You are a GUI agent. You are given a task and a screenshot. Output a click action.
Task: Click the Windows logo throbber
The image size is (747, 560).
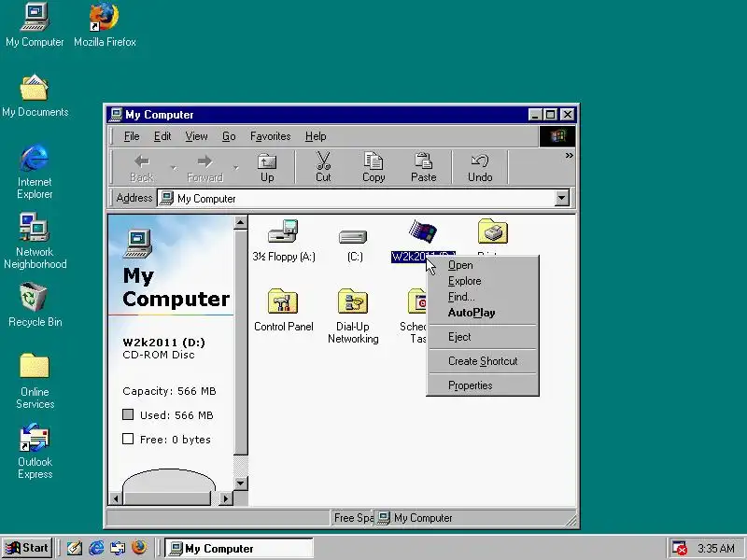pos(557,136)
